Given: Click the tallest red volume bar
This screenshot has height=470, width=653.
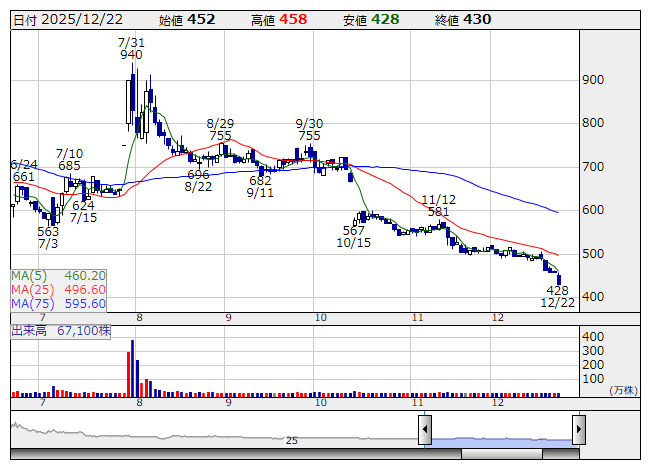Looking at the screenshot, I should 128,369.
